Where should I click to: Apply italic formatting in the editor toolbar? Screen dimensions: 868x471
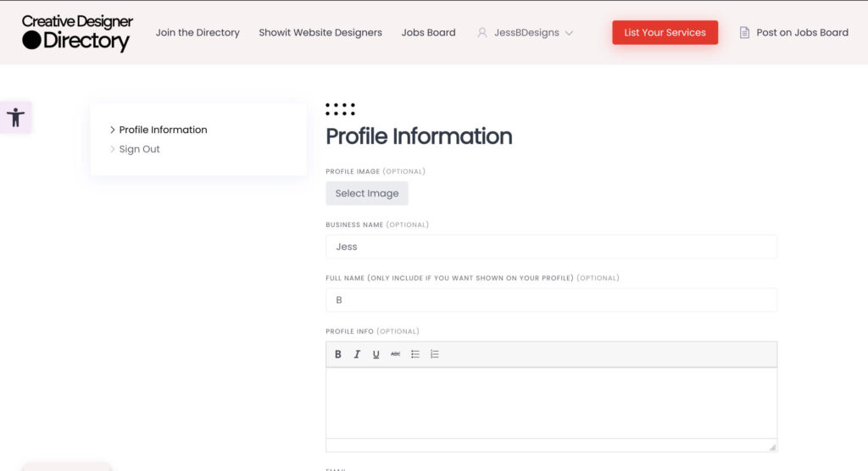(x=357, y=354)
